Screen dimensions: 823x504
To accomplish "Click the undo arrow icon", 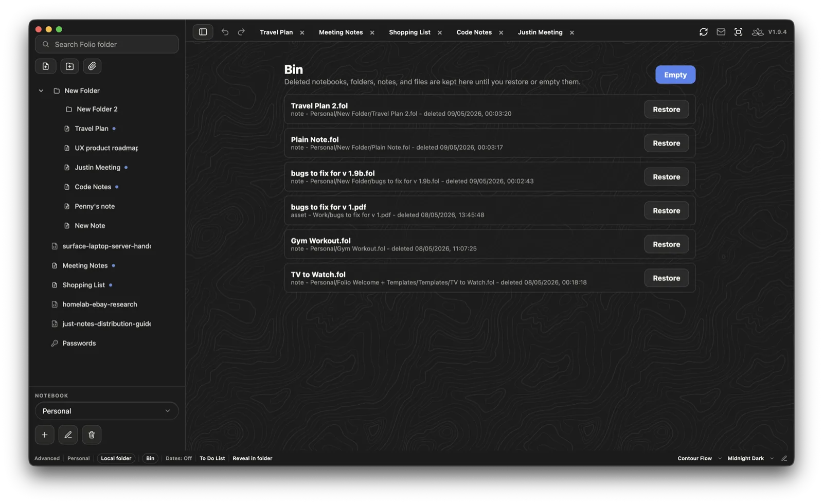I will tap(225, 32).
